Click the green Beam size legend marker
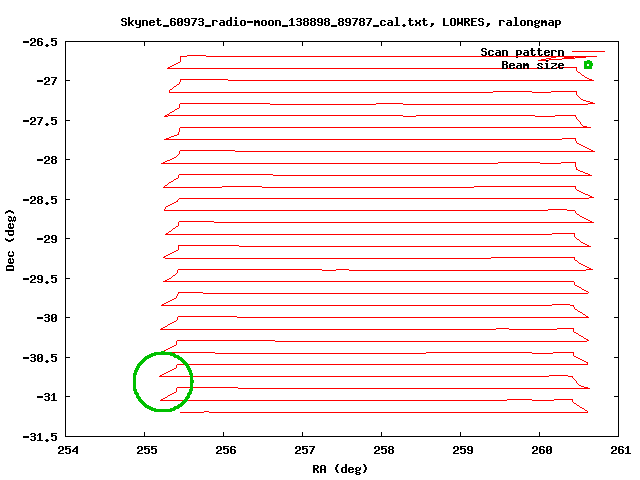 point(588,65)
